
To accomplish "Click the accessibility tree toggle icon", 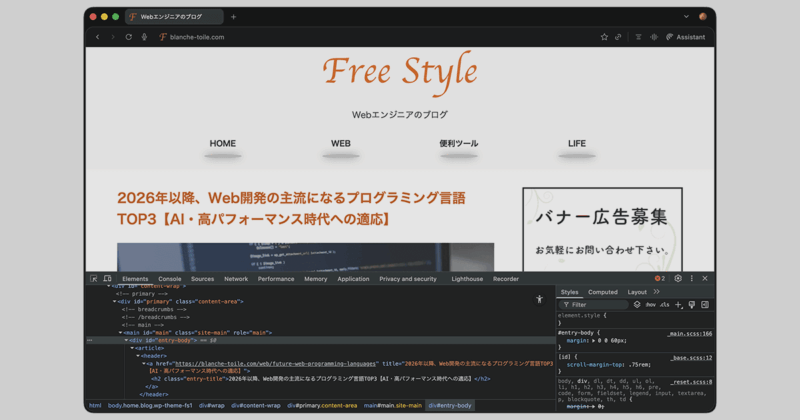I will point(539,300).
